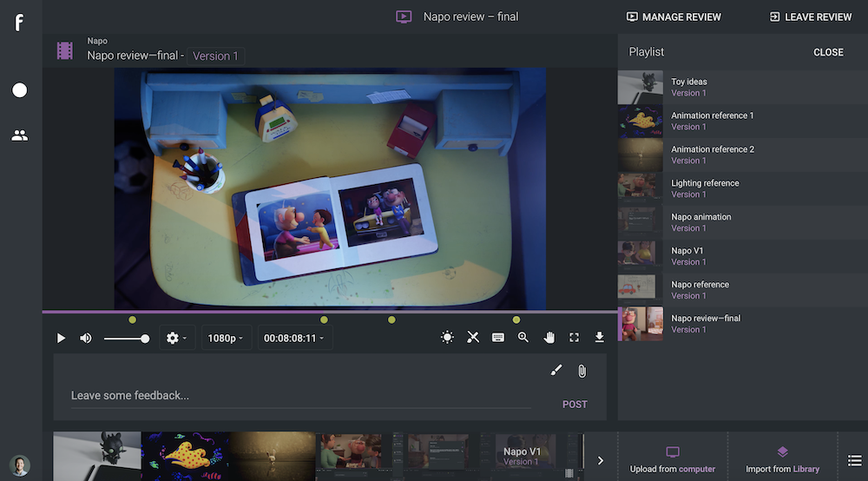This screenshot has width=868, height=481.
Task: Select the compare crossed-tools icon
Action: coord(473,337)
